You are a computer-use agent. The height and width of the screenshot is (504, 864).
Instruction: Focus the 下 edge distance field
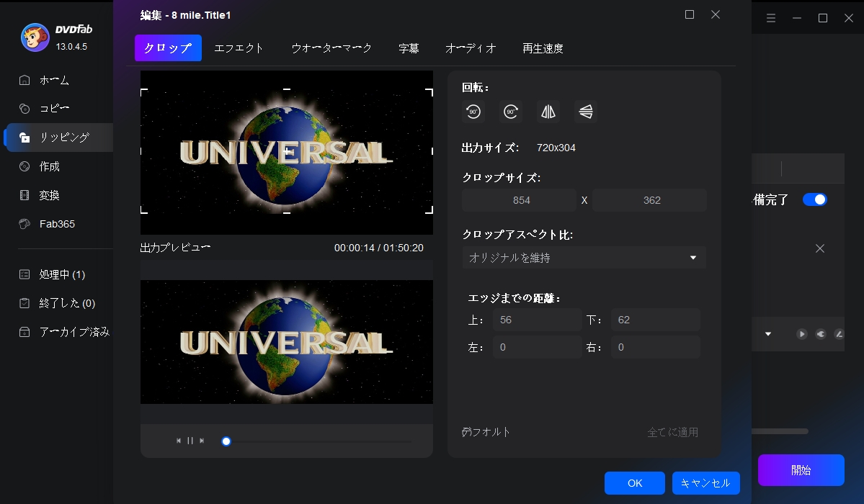tap(656, 320)
